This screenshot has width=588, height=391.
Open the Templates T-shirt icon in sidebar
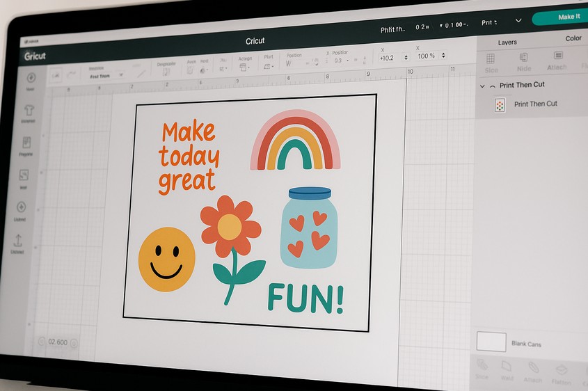30,111
